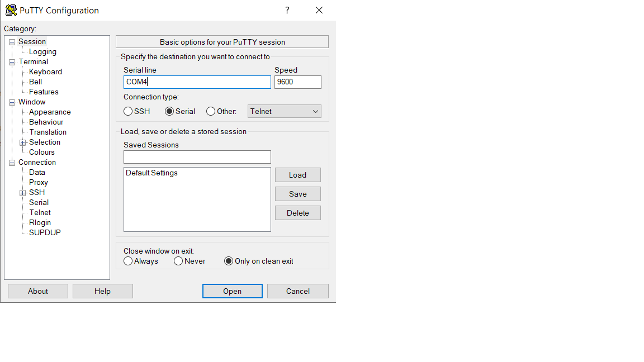Select the Other connection type radio button
The height and width of the screenshot is (362, 644).
211,111
